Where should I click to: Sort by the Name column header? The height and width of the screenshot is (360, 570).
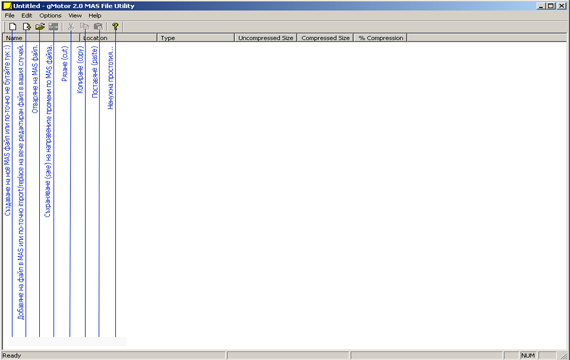tap(41, 38)
